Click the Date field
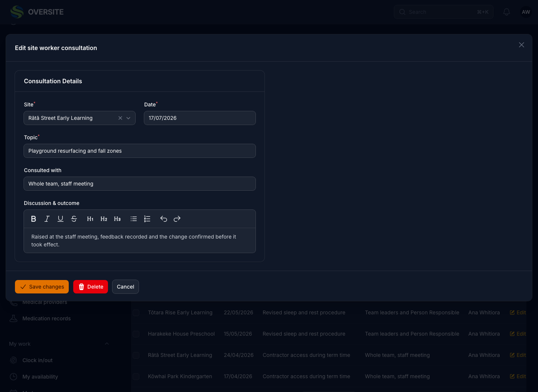The image size is (538, 392). click(200, 118)
